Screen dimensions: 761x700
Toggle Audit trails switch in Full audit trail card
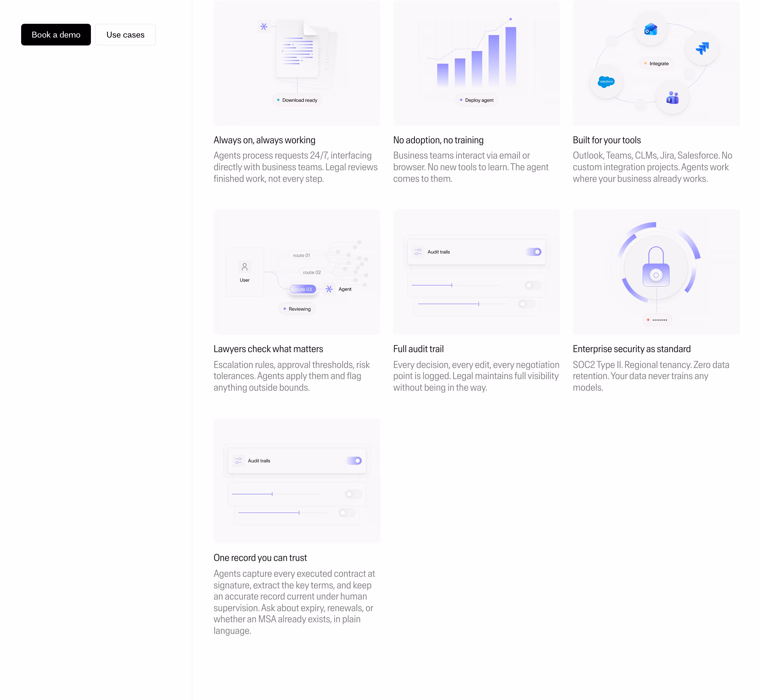[534, 252]
